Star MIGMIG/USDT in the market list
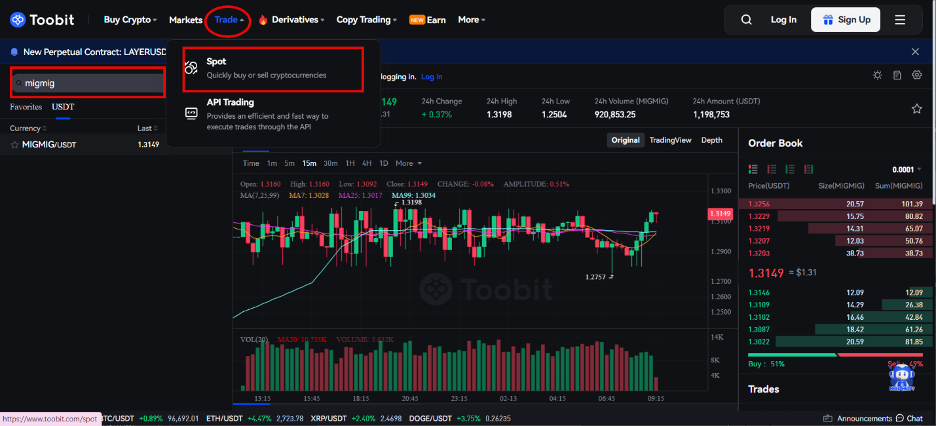This screenshot has height=426, width=936. [x=13, y=145]
